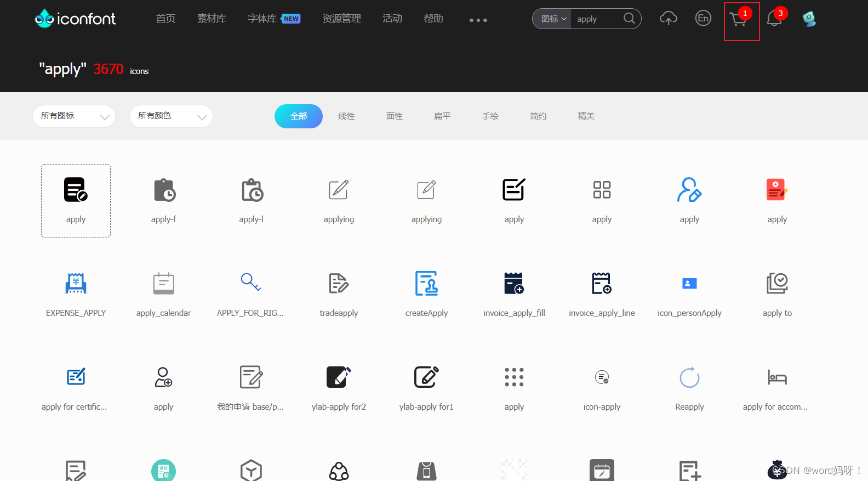The width and height of the screenshot is (868, 481).
Task: Open the shopping cart icon
Action: pos(739,20)
